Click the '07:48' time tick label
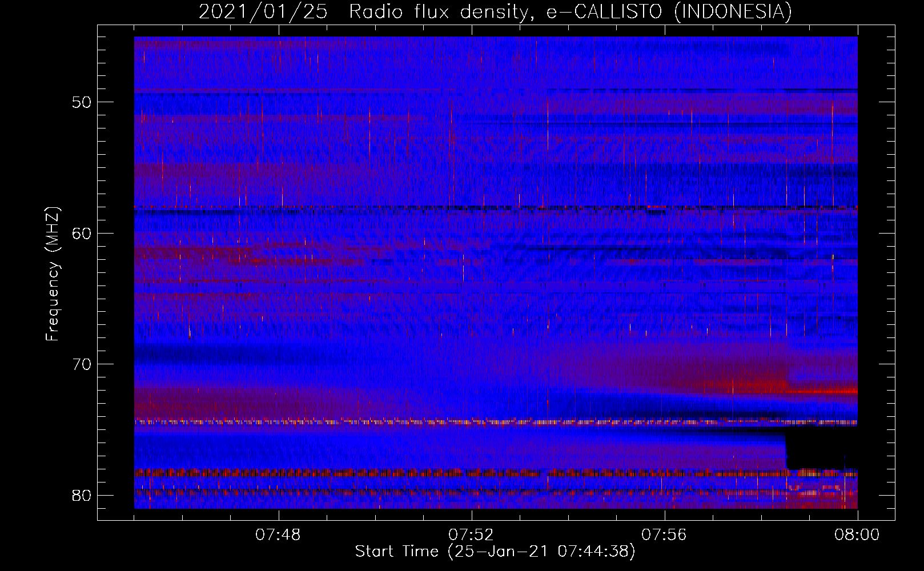Image resolution: width=924 pixels, height=571 pixels. point(278,535)
